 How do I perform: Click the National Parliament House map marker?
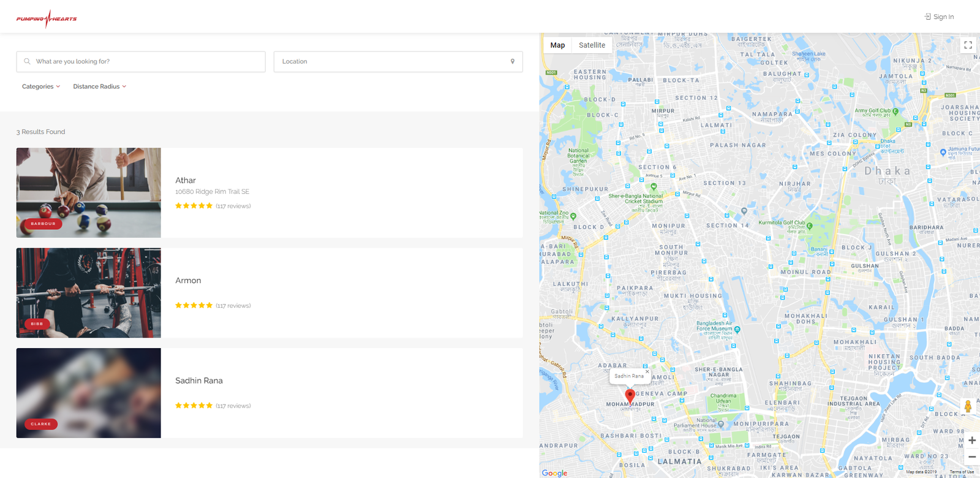point(720,423)
